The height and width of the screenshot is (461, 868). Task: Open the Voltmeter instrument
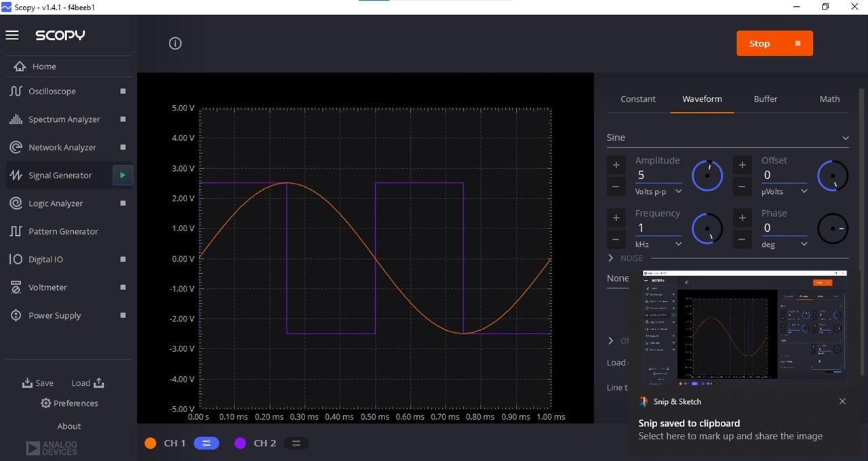47,287
